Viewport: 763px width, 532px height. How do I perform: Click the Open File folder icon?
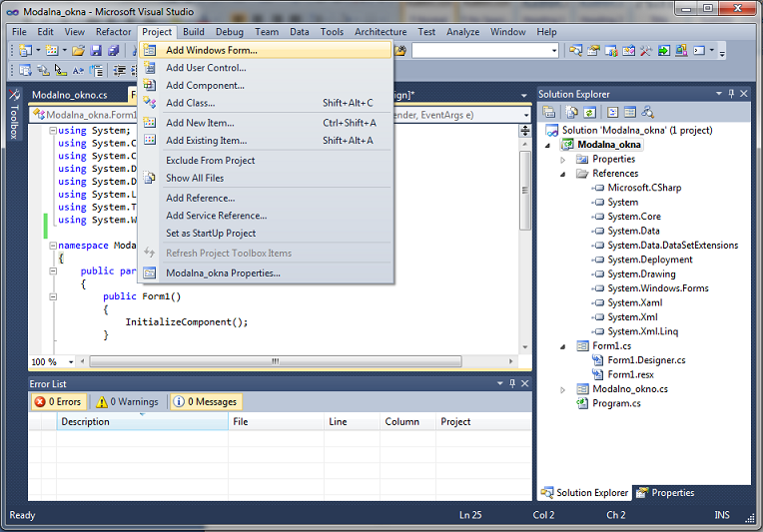click(78, 51)
